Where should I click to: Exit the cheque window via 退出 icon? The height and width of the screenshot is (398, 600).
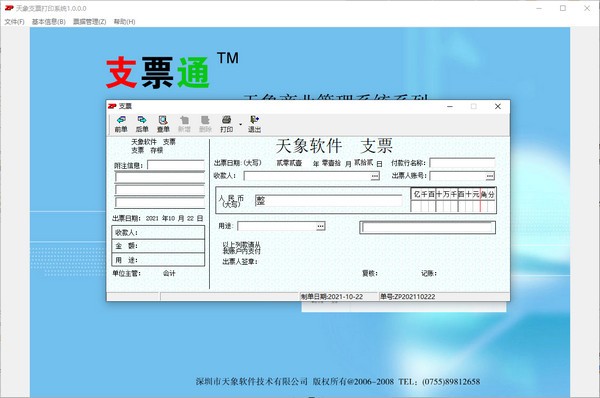[x=254, y=124]
